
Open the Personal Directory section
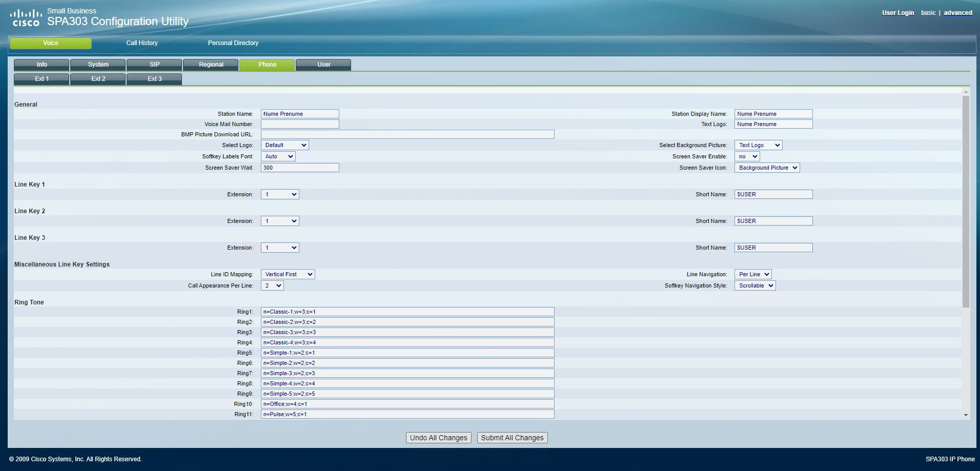tap(233, 43)
